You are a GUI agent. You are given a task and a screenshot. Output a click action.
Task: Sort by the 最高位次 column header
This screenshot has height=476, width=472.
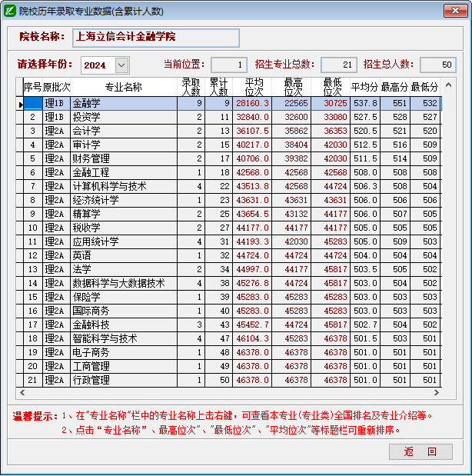coord(291,88)
